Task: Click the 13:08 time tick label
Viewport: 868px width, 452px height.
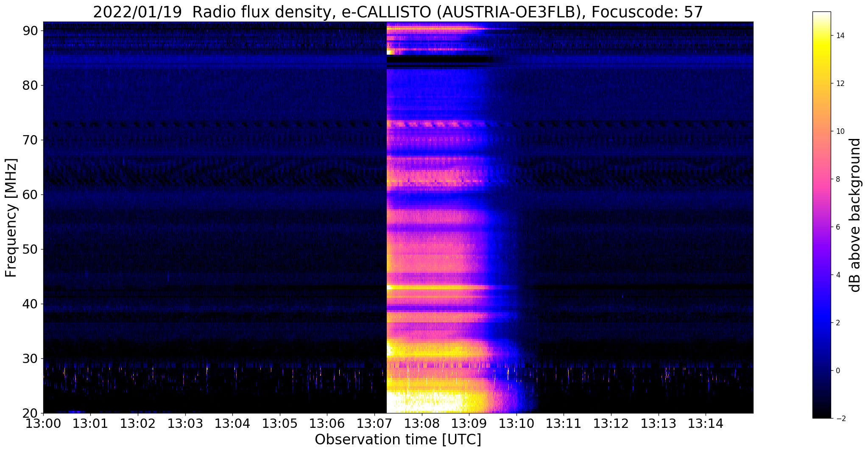Action: pyautogui.click(x=422, y=423)
